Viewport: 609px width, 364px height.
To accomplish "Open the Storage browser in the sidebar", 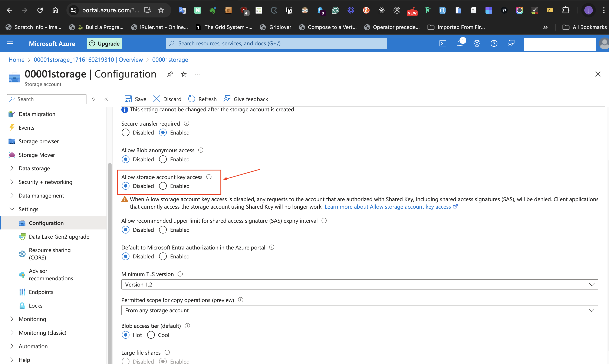I will coord(39,141).
